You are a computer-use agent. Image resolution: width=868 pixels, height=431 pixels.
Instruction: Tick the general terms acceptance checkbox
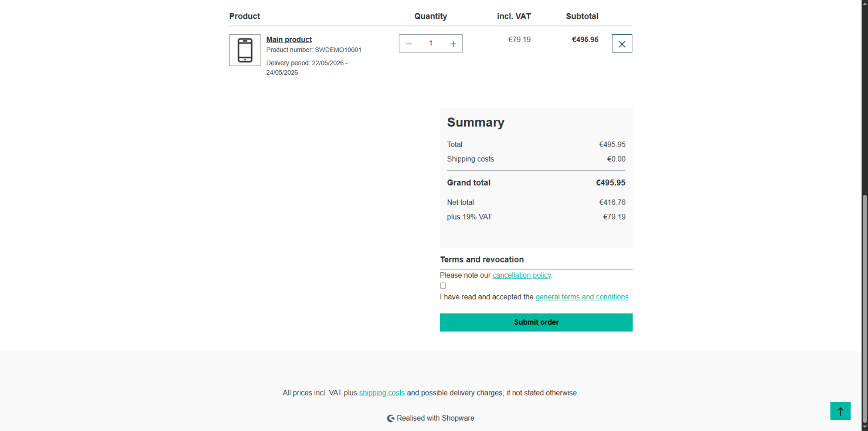443,286
